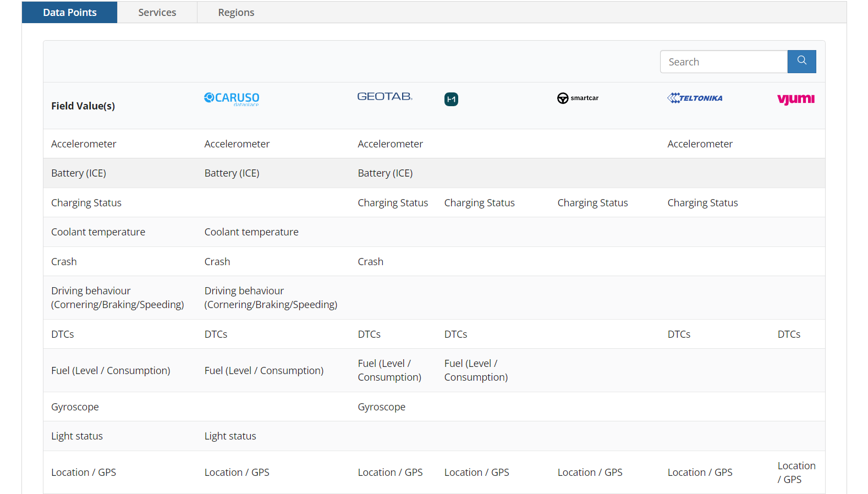The image size is (868, 494).
Task: Focus the Search input field
Action: (x=723, y=62)
